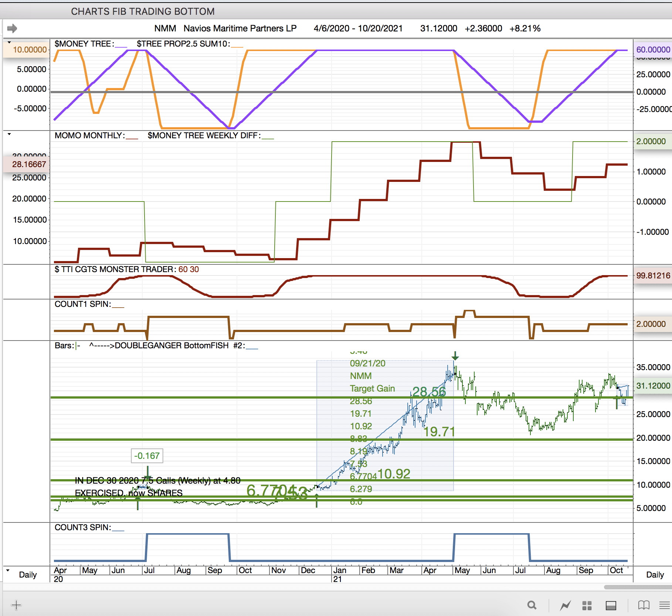Click the plus icon at bottom left

[16, 605]
